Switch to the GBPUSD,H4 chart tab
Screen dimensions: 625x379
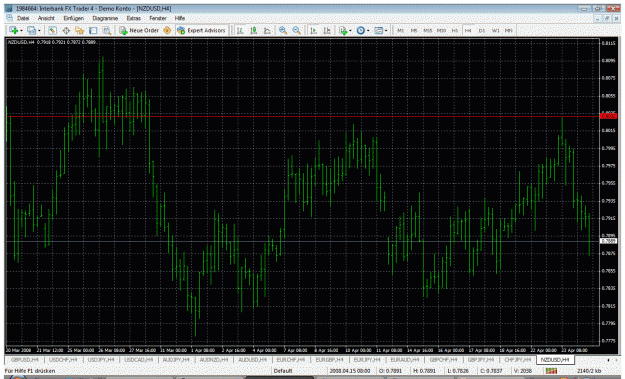[25, 359]
